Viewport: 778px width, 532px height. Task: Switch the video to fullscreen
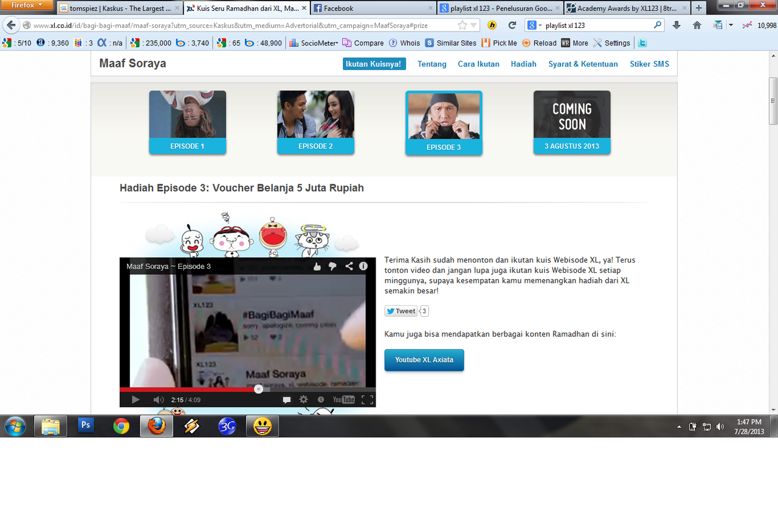[367, 399]
